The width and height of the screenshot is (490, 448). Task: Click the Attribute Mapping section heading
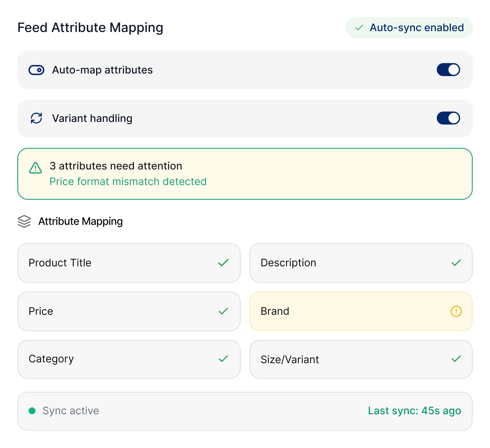pos(80,221)
